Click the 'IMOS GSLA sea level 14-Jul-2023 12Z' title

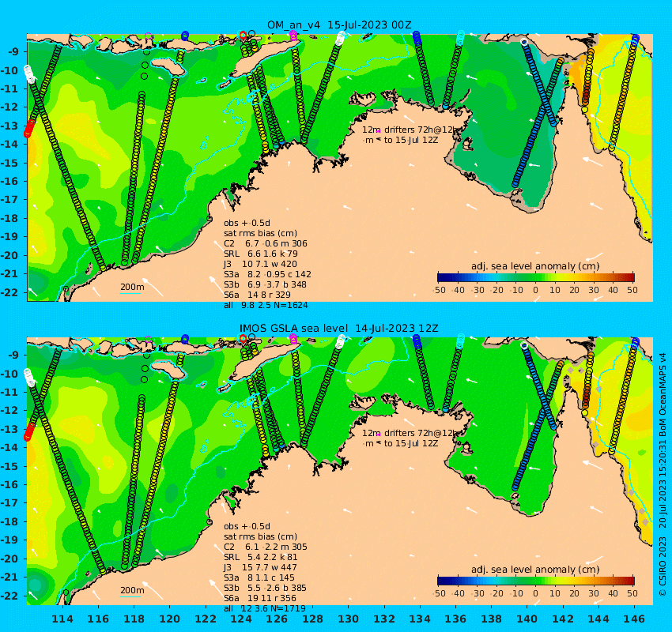339,329
